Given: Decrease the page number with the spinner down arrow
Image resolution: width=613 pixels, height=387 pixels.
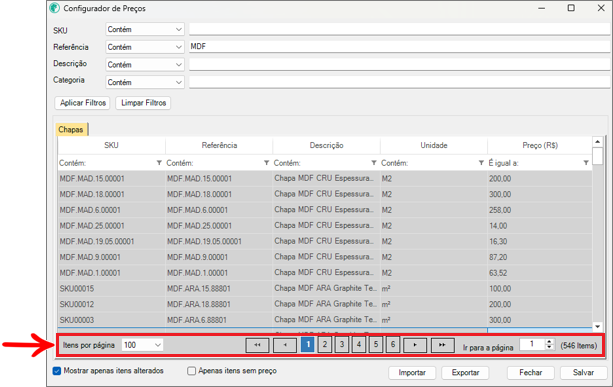Looking at the screenshot, I should [549, 347].
